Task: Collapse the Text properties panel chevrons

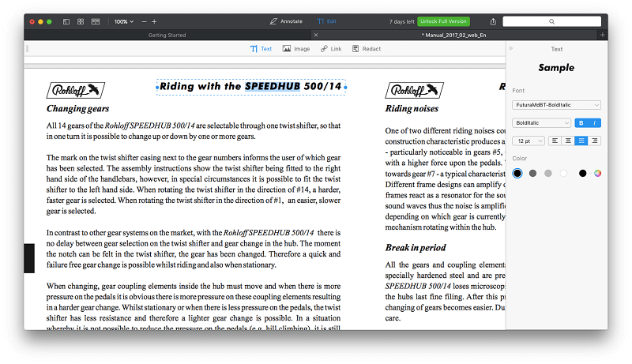Action: tap(510, 48)
